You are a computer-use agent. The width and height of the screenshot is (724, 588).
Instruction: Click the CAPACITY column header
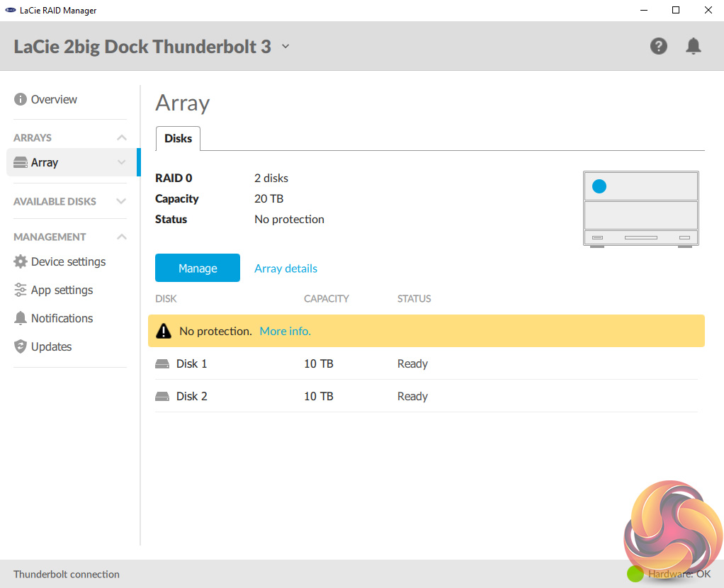coord(327,299)
